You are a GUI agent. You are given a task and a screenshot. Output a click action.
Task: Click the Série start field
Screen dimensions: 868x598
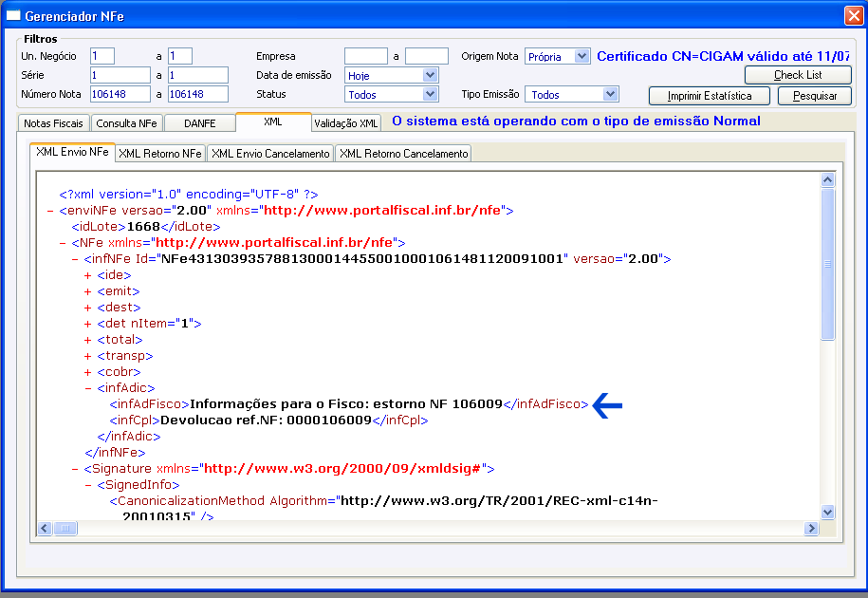(120, 75)
